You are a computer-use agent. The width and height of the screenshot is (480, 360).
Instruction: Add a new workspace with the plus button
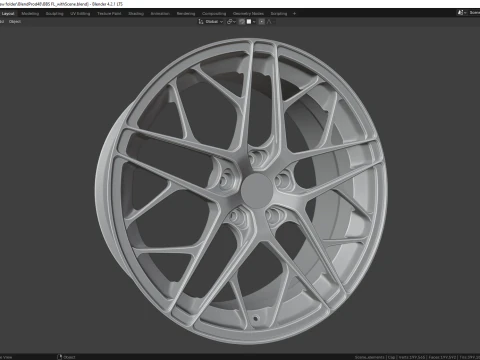coord(294,14)
